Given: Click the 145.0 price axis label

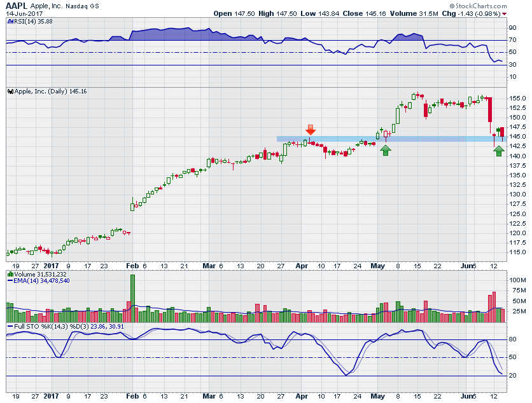Looking at the screenshot, I should 517,137.
